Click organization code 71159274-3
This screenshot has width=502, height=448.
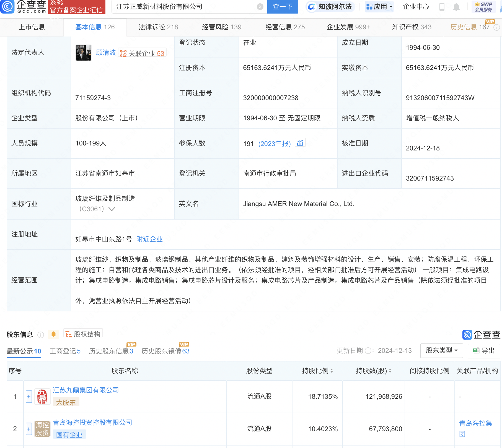(93, 98)
